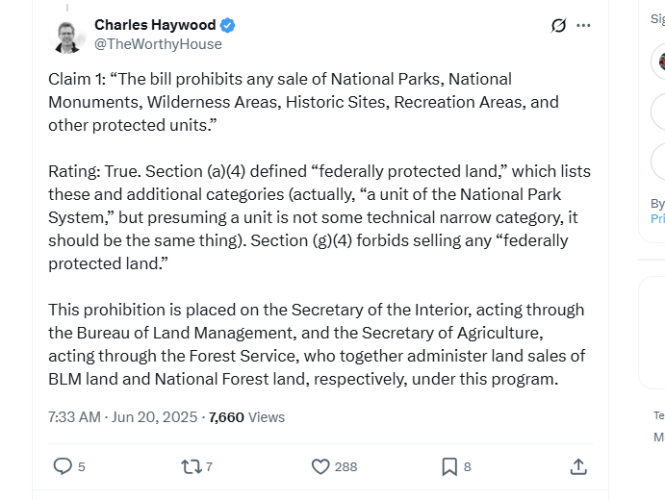The image size is (665, 500).
Task: Visit the @TheWorthyHouse handle link
Action: (x=158, y=44)
